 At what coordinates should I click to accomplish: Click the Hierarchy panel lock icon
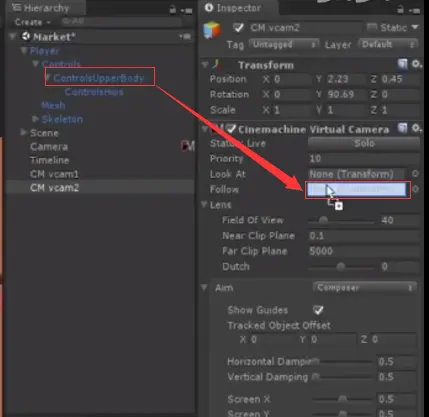(173, 10)
